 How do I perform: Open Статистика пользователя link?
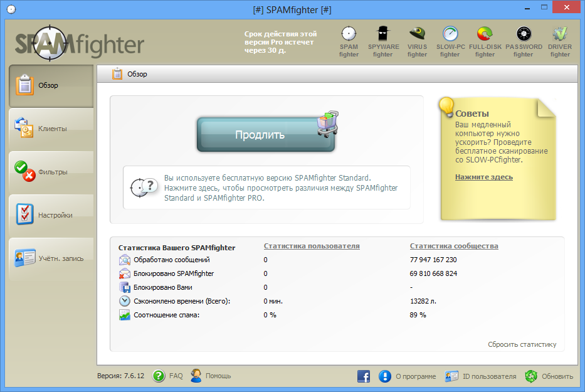click(x=312, y=246)
